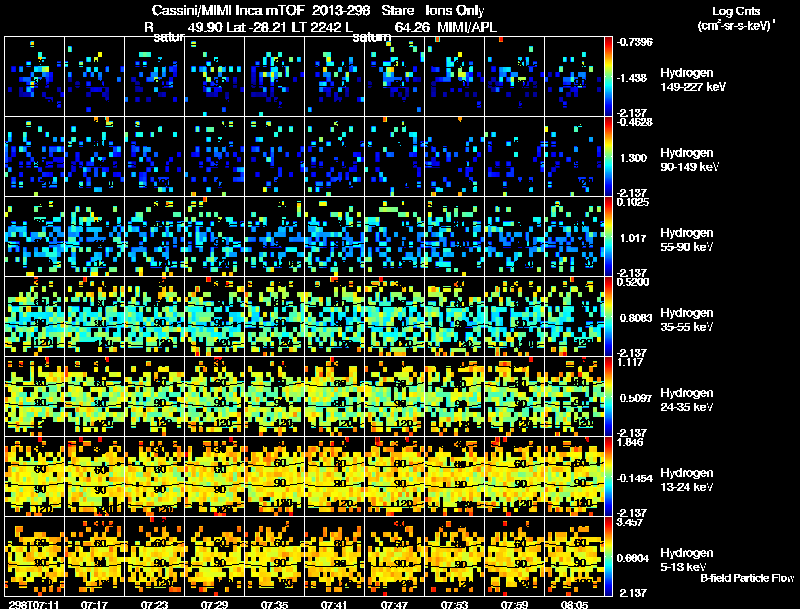Open the 07:59 panel in 55-90 keV row
Image resolution: width=800 pixels, height=609 pixels.
(514, 237)
